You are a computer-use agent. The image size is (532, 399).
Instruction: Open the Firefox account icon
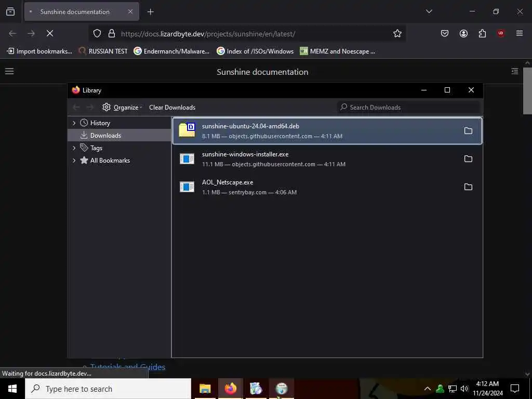tap(463, 33)
